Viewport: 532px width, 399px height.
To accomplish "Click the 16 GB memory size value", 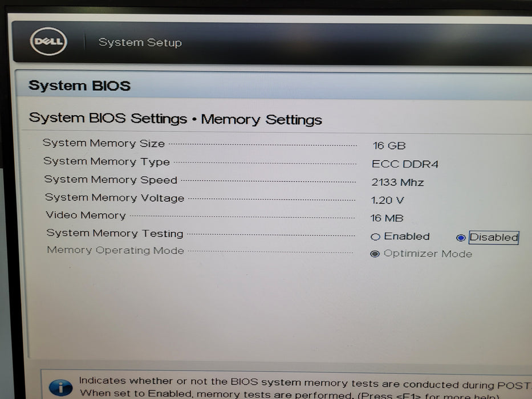I will pos(389,146).
